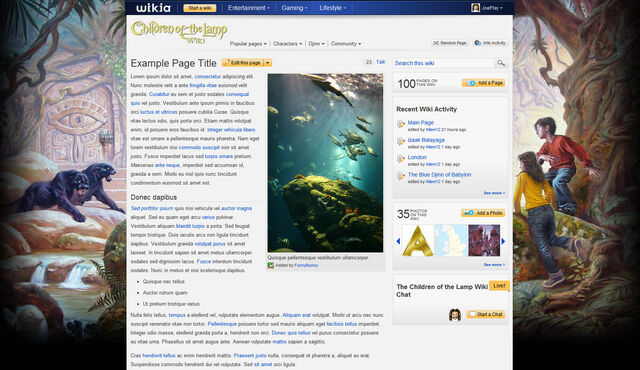Follow the auctor magna link

click(x=236, y=208)
